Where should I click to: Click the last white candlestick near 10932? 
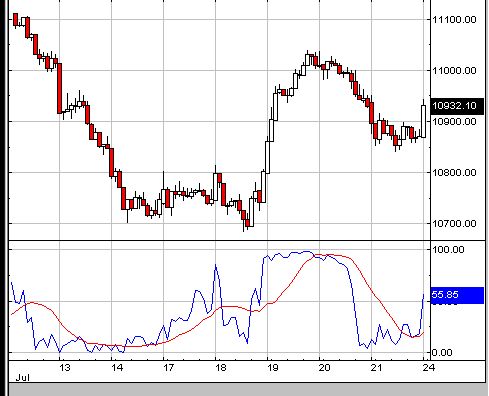point(424,121)
